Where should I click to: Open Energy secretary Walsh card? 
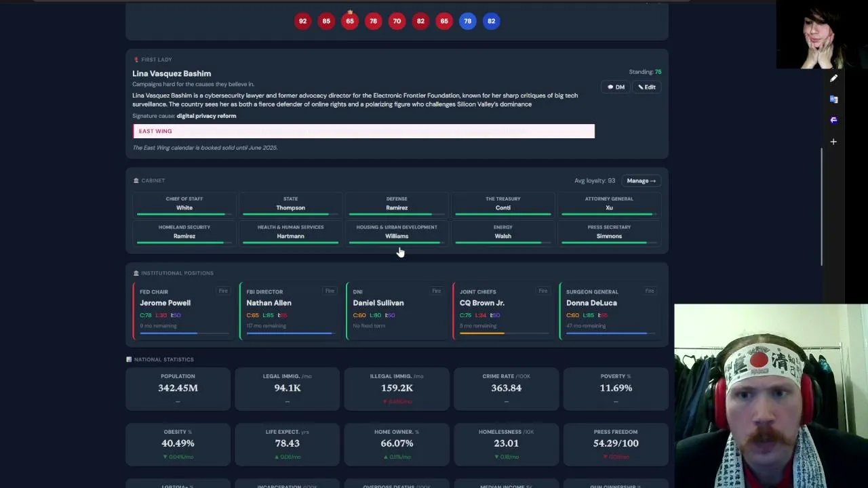(503, 235)
